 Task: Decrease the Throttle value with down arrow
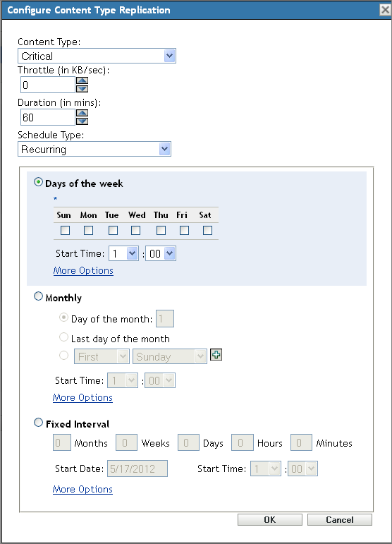[82, 89]
